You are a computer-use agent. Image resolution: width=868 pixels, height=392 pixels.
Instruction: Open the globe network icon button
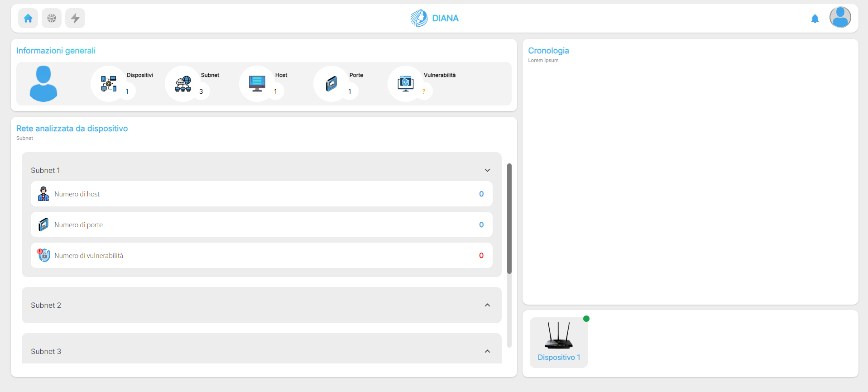pos(52,18)
